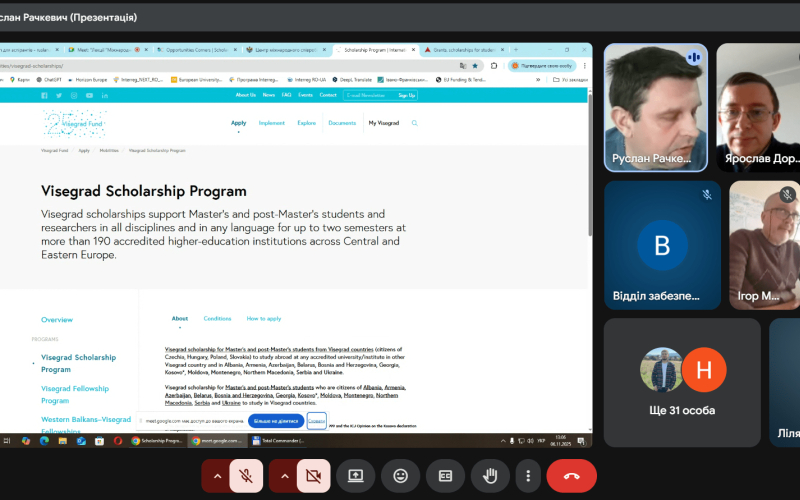Select the How to apply tab

[x=264, y=318]
